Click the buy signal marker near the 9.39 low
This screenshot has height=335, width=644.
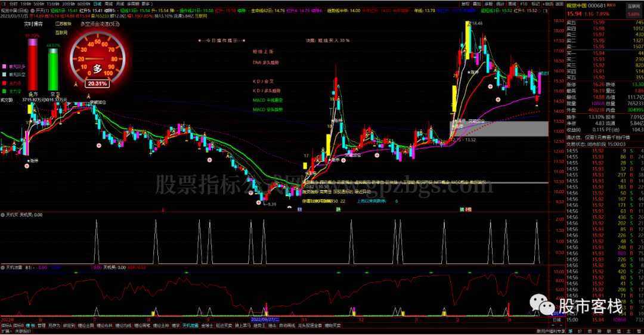258,202
